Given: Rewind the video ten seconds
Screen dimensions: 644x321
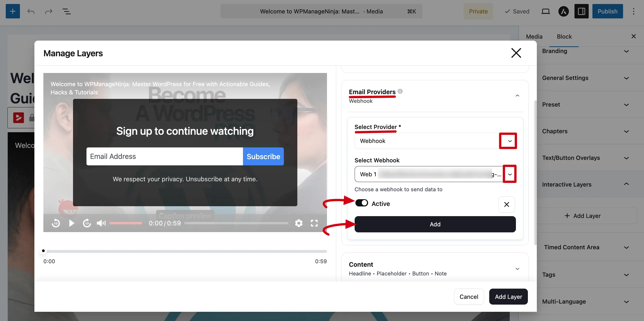Looking at the screenshot, I should click(x=56, y=223).
